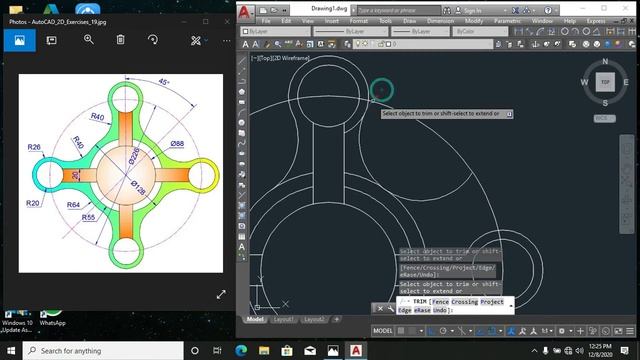The width and height of the screenshot is (640, 360).
Task: Toggle hardware acceleration in status bar
Action: (606, 331)
